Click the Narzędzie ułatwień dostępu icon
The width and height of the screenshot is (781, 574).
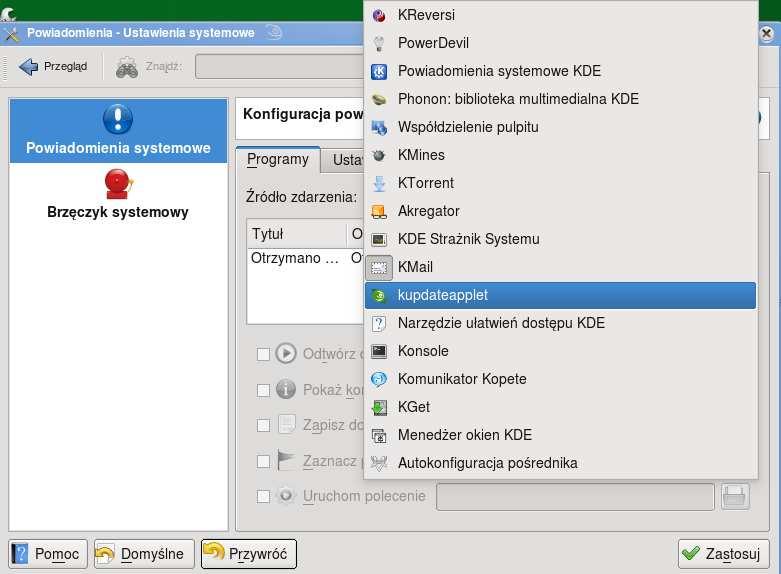click(379, 323)
